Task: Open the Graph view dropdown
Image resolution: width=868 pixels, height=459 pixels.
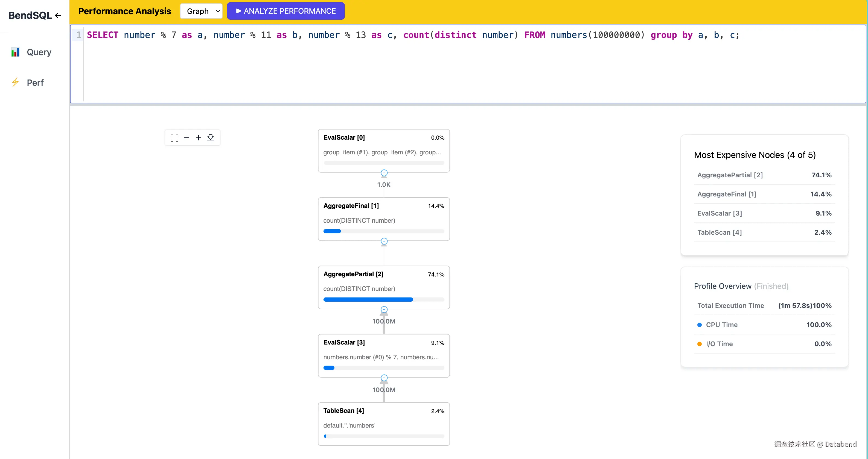Action: point(201,11)
